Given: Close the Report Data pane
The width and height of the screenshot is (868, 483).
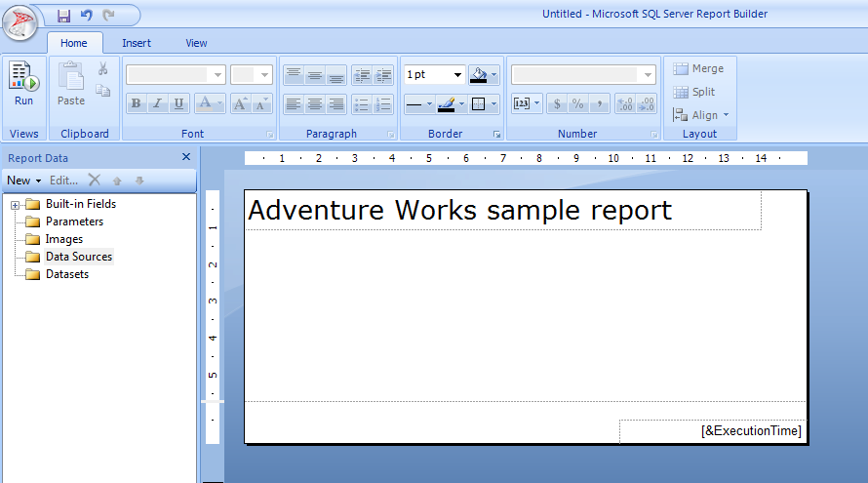Looking at the screenshot, I should pyautogui.click(x=186, y=157).
